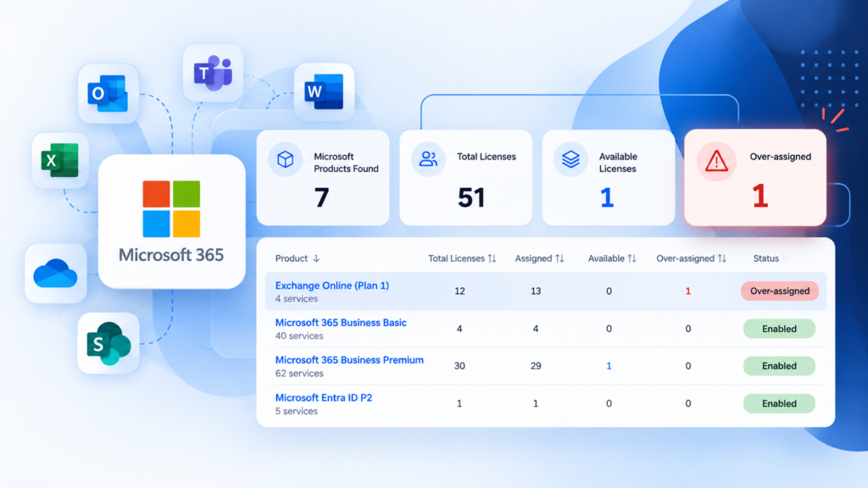Click the Excel app icon

click(60, 160)
